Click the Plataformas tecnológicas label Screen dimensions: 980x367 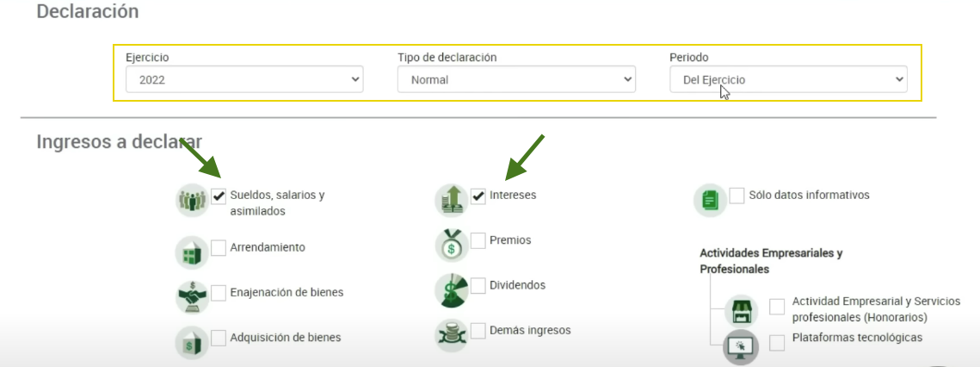coord(857,338)
